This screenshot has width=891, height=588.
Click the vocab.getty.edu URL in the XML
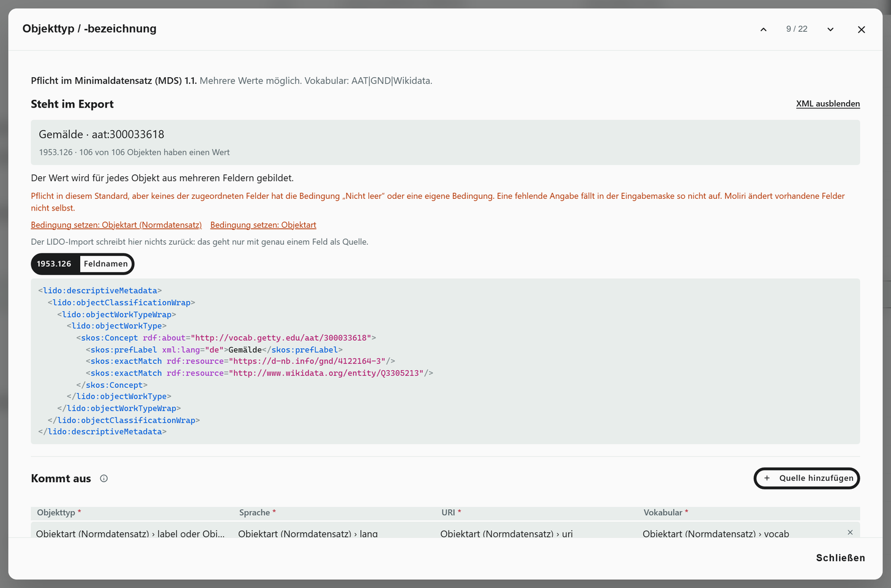[x=281, y=338]
